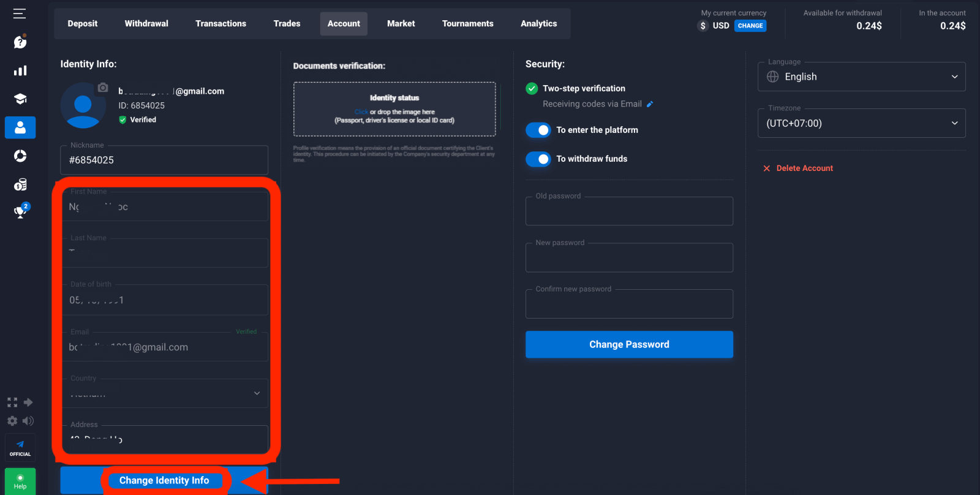Disable two-step for entering the platform

coord(538,130)
